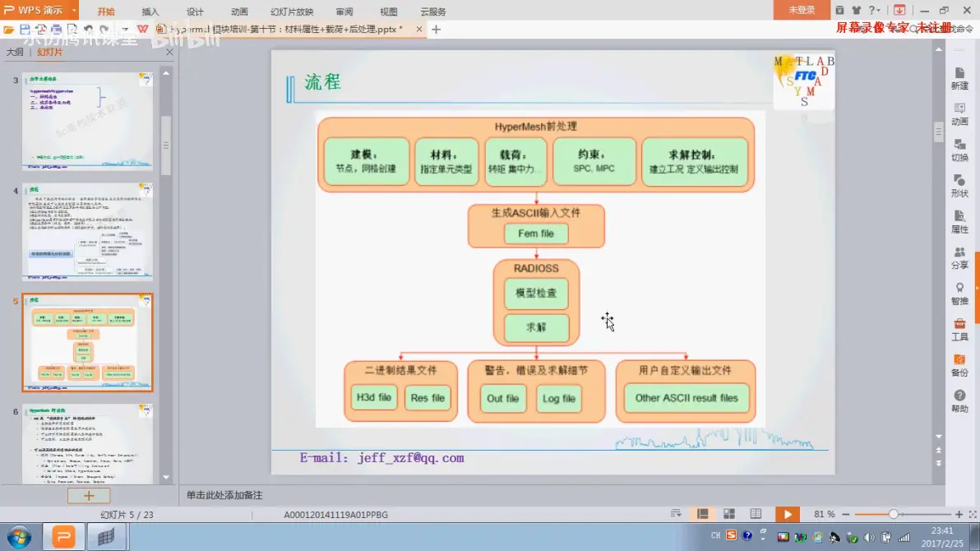Open the 幻灯片放映 ribbon tab
Screen dimensions: 980x551
[x=292, y=12]
